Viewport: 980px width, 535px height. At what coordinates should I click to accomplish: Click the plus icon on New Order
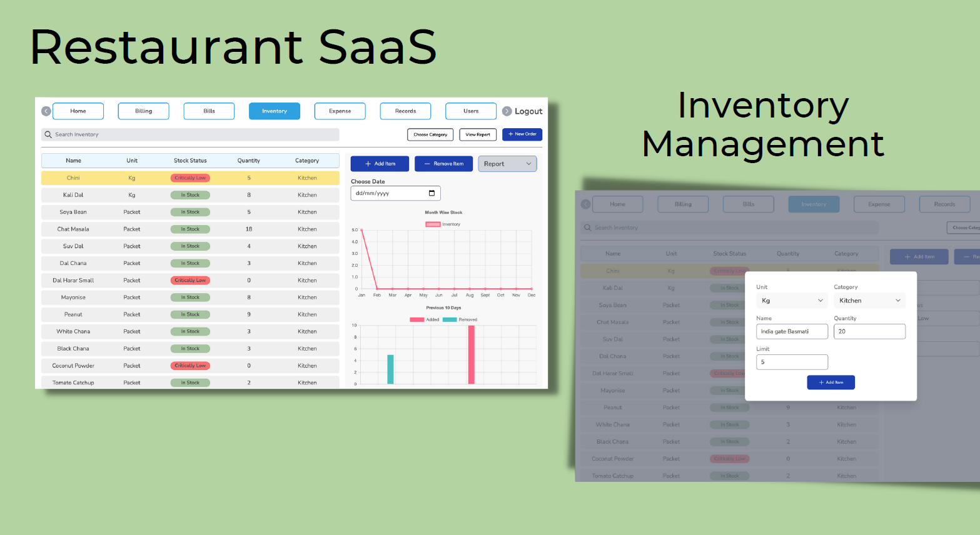coord(510,134)
